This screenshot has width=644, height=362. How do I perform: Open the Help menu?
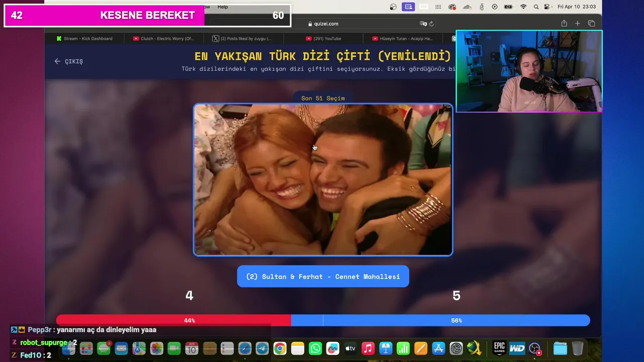click(223, 7)
